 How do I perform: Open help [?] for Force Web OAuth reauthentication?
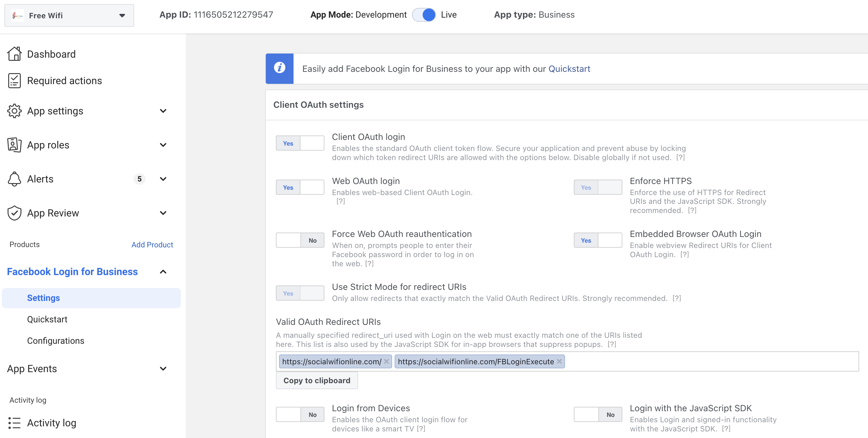click(369, 264)
